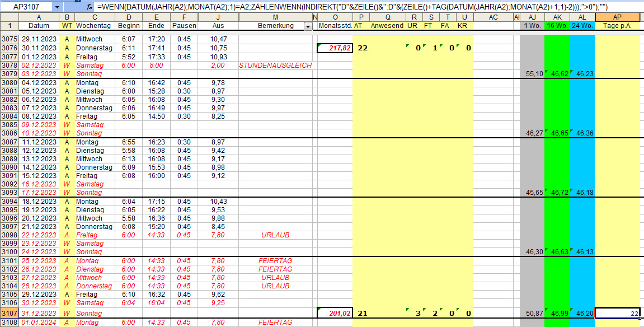Select the UR value 3 in row 3107
The width and height of the screenshot is (644, 327).
[414, 314]
